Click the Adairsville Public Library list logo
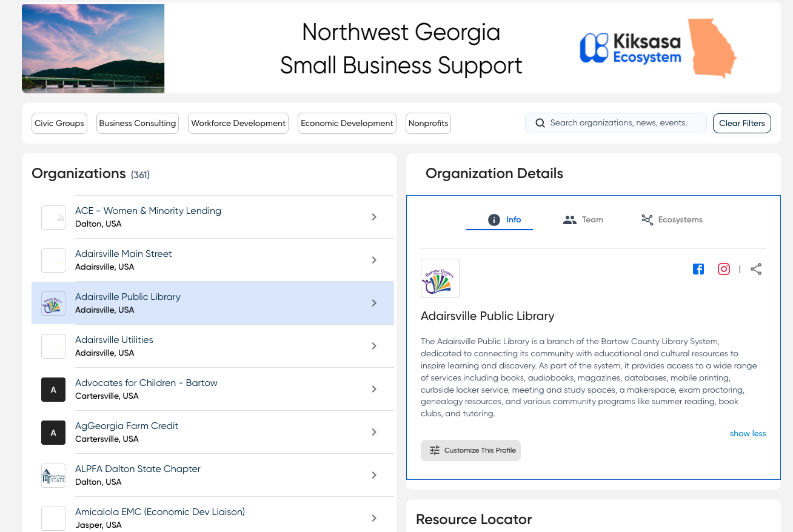 tap(53, 303)
